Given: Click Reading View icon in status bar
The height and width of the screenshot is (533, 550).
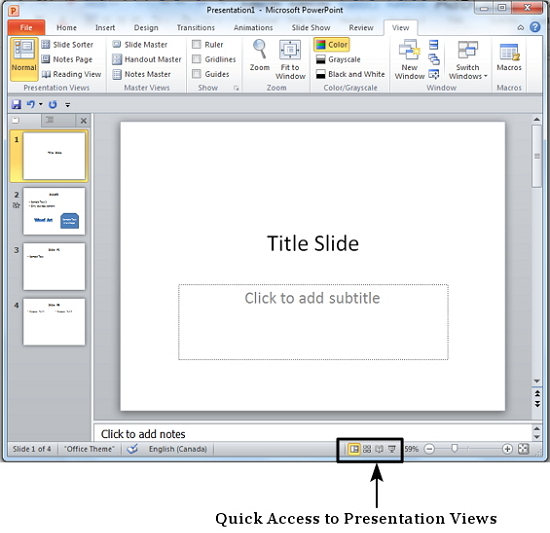Looking at the screenshot, I should tap(379, 449).
